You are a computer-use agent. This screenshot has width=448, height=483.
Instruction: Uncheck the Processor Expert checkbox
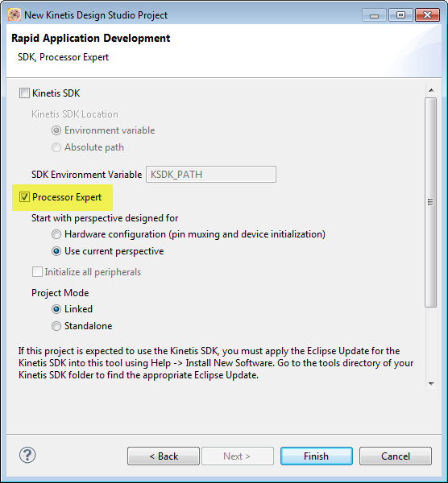[24, 197]
